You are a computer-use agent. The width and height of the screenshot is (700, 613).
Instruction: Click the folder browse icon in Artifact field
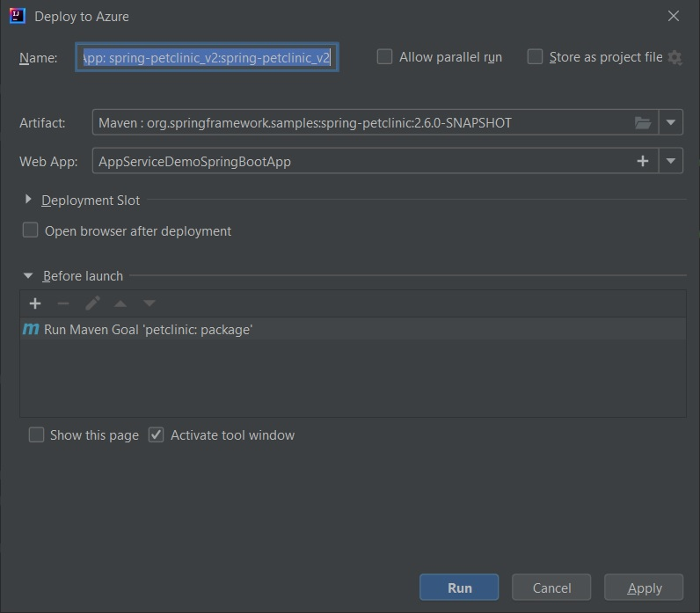point(643,123)
